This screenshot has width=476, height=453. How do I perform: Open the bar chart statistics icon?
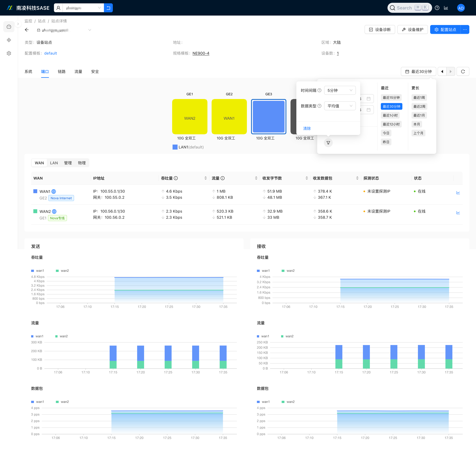tap(446, 8)
